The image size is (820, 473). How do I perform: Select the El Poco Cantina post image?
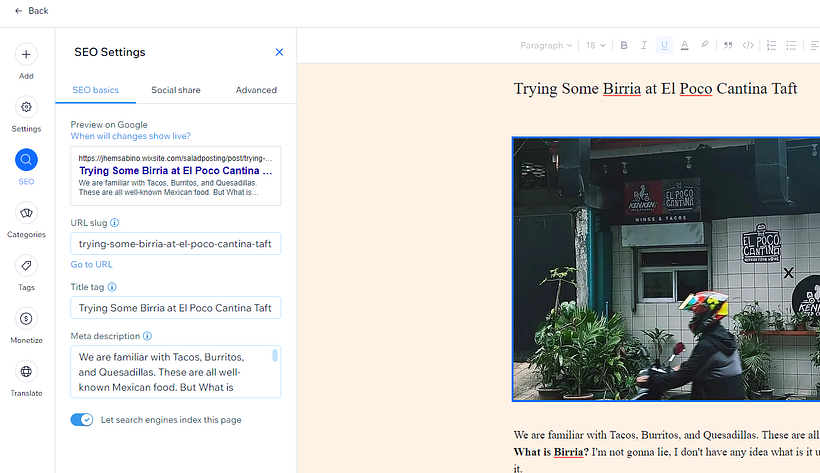pos(666,269)
